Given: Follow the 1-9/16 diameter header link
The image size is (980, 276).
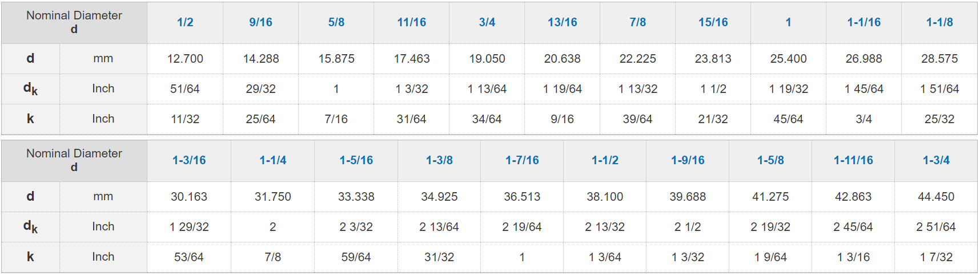Looking at the screenshot, I should (x=688, y=160).
